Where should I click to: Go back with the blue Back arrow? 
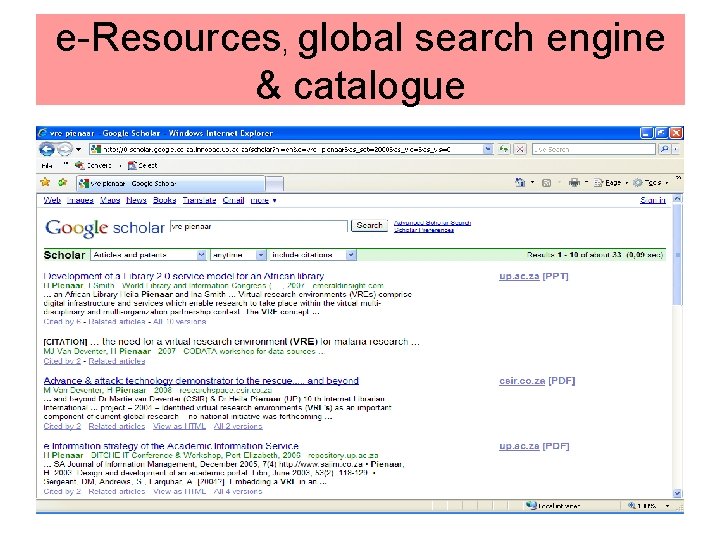click(46, 149)
